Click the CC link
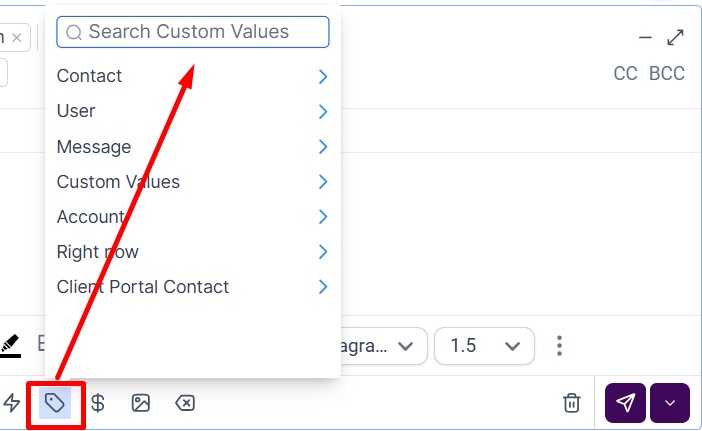Image resolution: width=702 pixels, height=431 pixels. (625, 74)
